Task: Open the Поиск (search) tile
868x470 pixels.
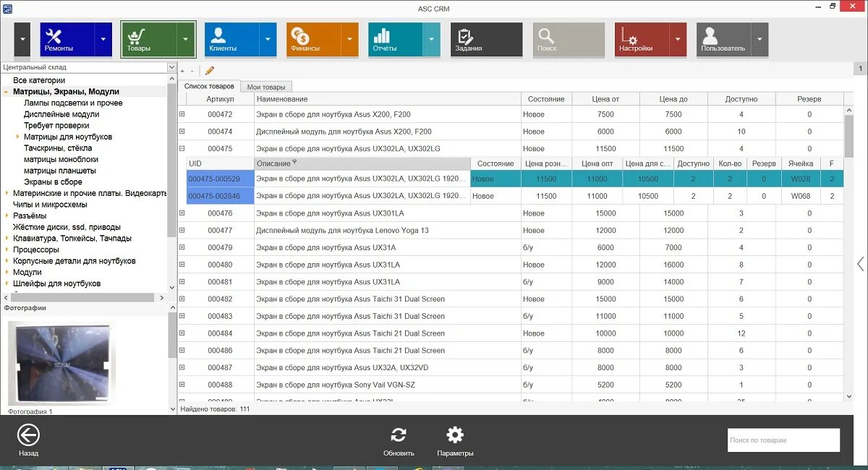Action: [x=569, y=40]
